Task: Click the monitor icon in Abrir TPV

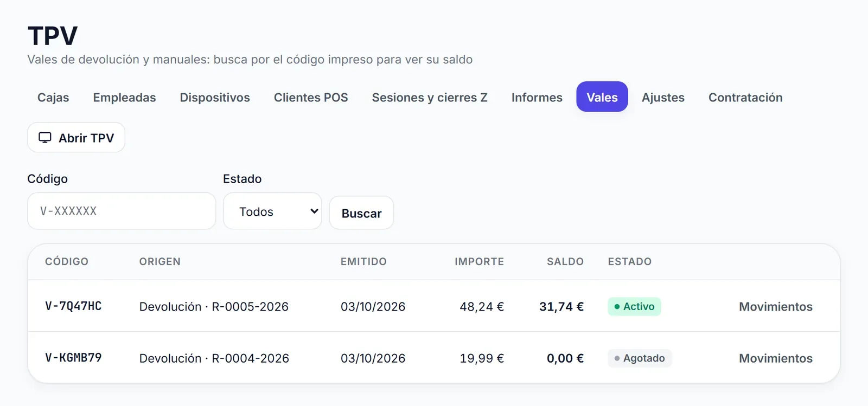Action: pos(45,138)
